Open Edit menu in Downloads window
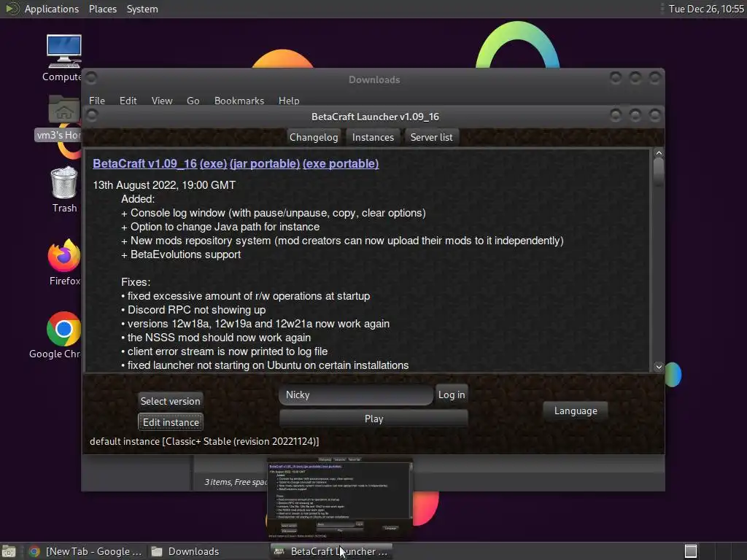This screenshot has width=747, height=560. pos(128,101)
